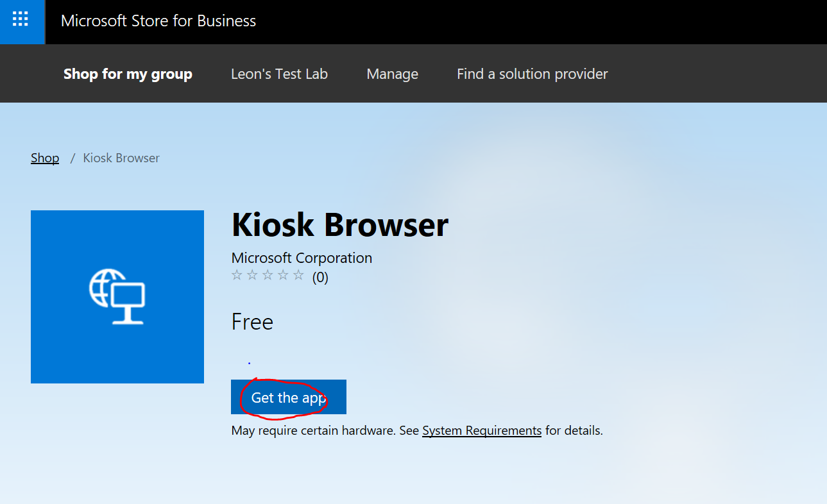This screenshot has width=827, height=504.
Task: Click the Free price label
Action: coord(252,322)
